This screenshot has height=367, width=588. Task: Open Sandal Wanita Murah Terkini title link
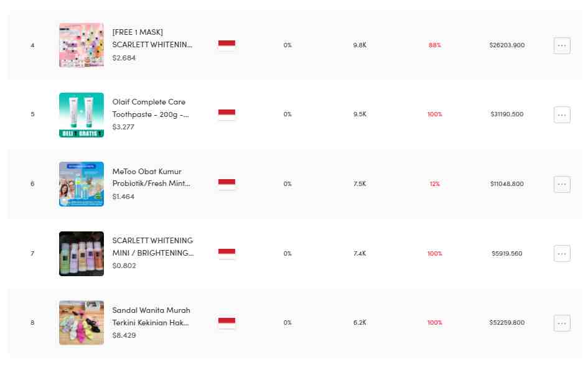151,317
